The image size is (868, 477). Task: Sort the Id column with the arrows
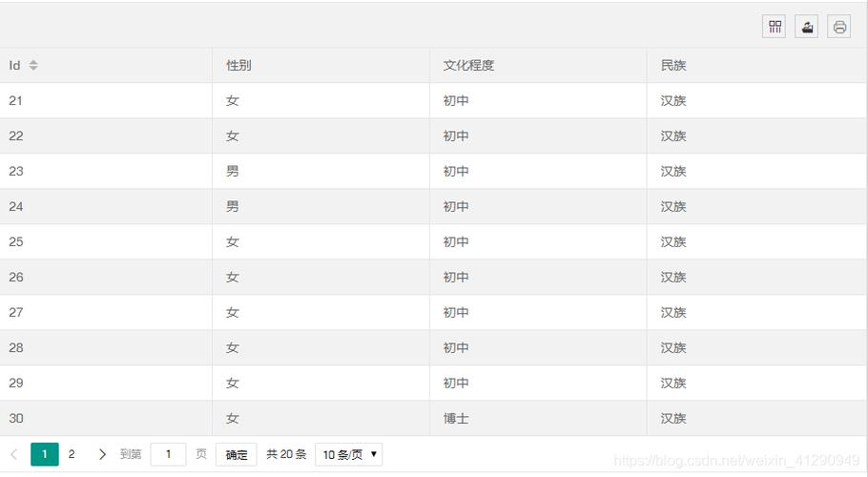[33, 65]
